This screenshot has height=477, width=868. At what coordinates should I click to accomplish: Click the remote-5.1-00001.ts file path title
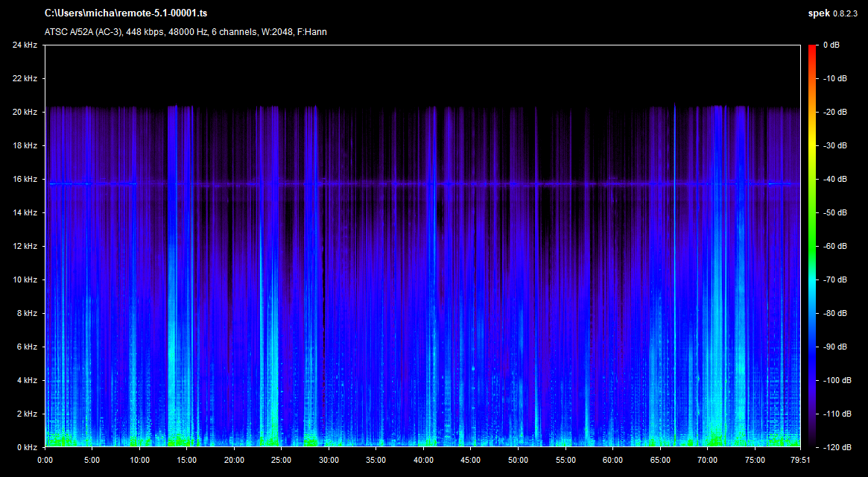[x=127, y=13]
